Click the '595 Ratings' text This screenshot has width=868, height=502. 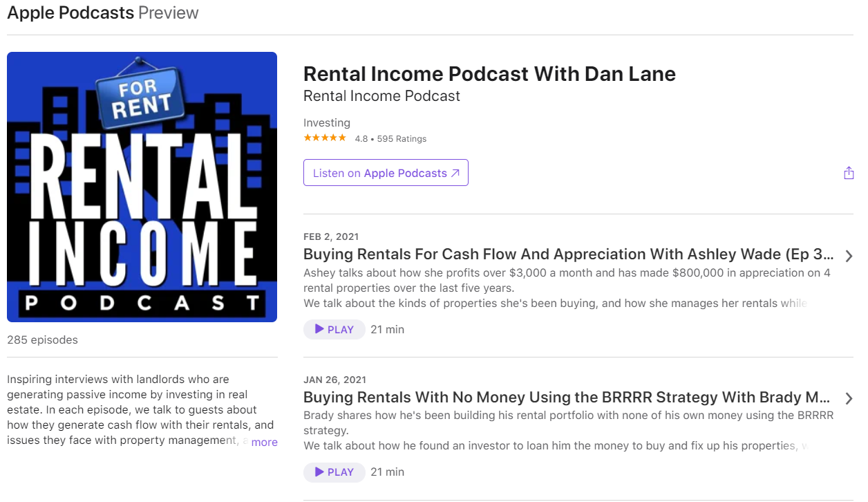click(x=402, y=139)
